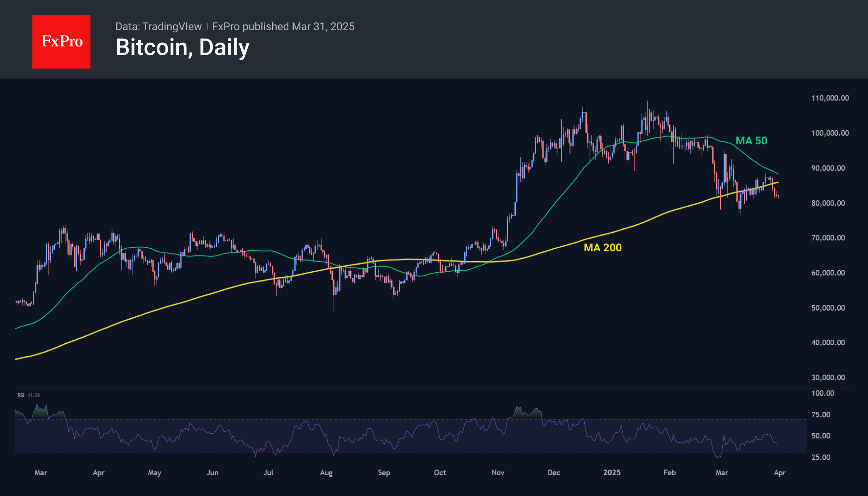Click FxPro published Mar 31, 2025 text

pos(283,27)
